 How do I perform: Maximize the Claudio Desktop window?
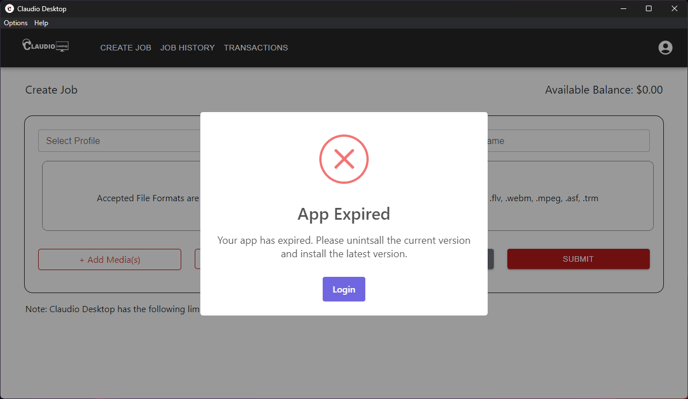tap(649, 8)
